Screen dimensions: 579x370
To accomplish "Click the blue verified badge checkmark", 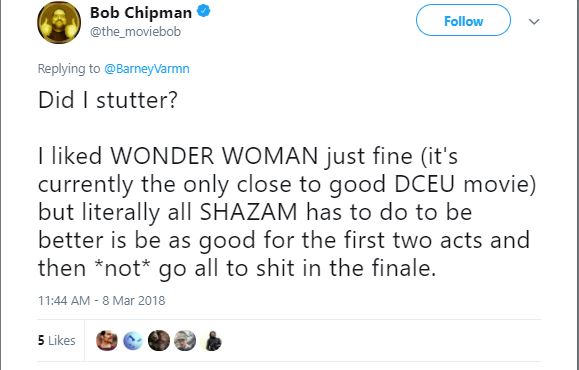I will pos(203,11).
